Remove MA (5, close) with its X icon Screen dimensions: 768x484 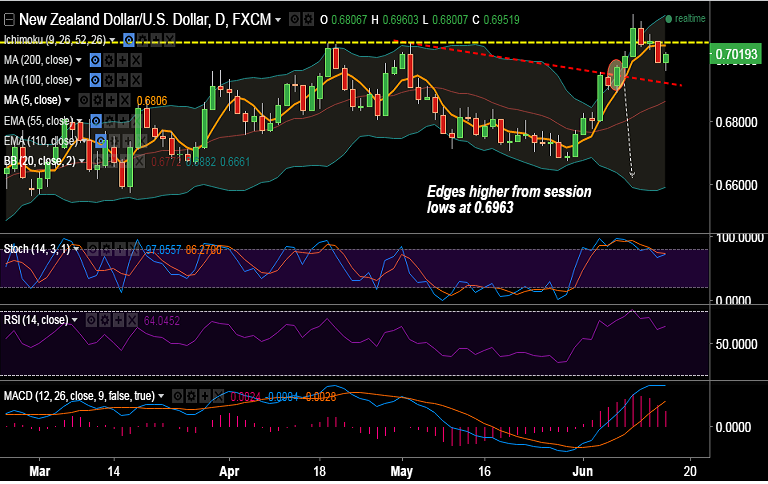pyautogui.click(x=125, y=100)
